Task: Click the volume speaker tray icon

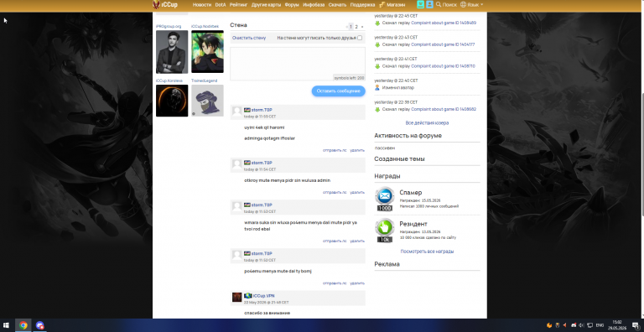Action: click(581, 325)
